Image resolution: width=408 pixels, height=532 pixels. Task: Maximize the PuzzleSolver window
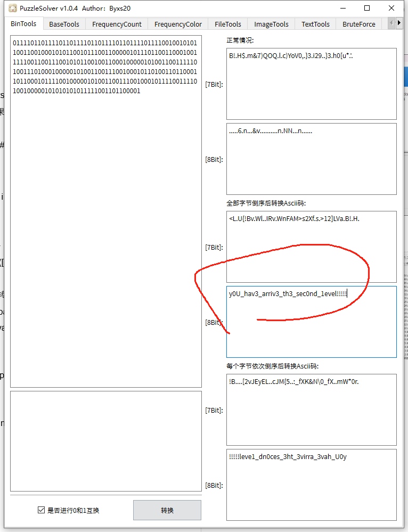click(367, 9)
